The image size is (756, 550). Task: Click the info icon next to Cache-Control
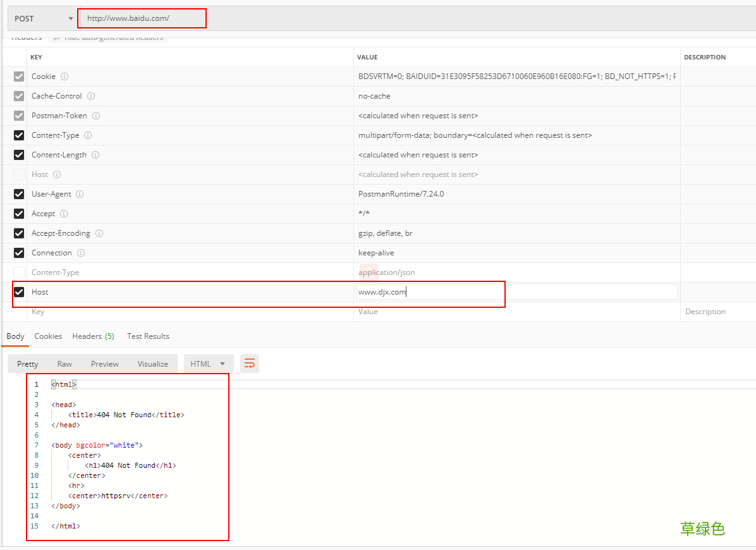(x=92, y=96)
